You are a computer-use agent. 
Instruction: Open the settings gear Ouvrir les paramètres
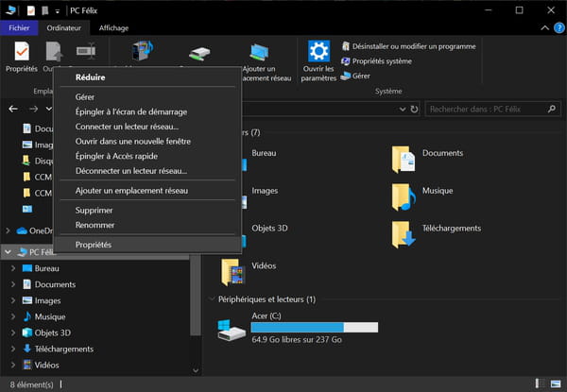pos(318,51)
